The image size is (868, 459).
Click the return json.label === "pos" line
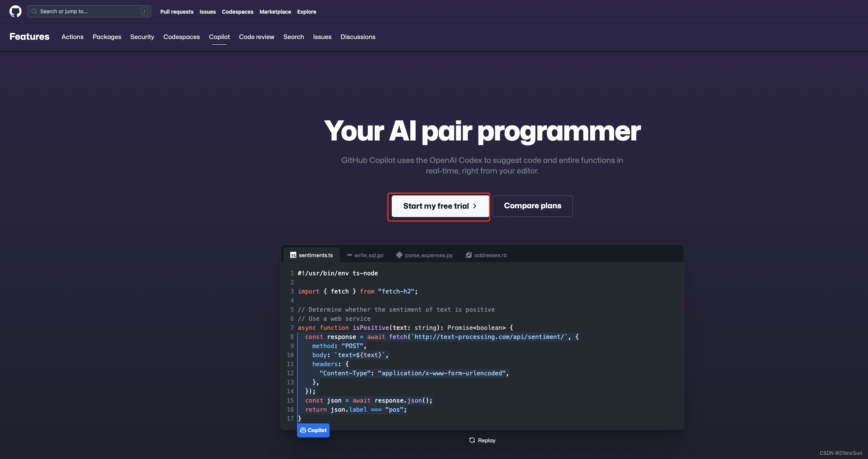(356, 409)
